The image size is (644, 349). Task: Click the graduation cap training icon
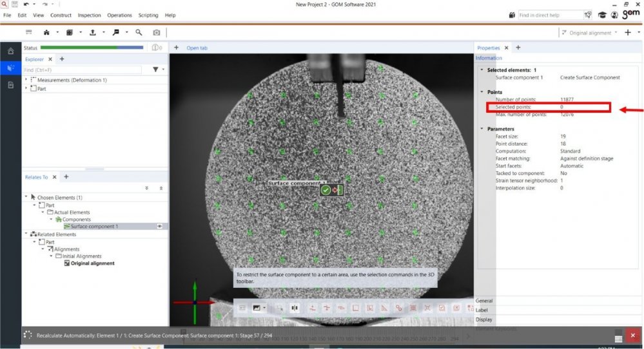coord(602,15)
